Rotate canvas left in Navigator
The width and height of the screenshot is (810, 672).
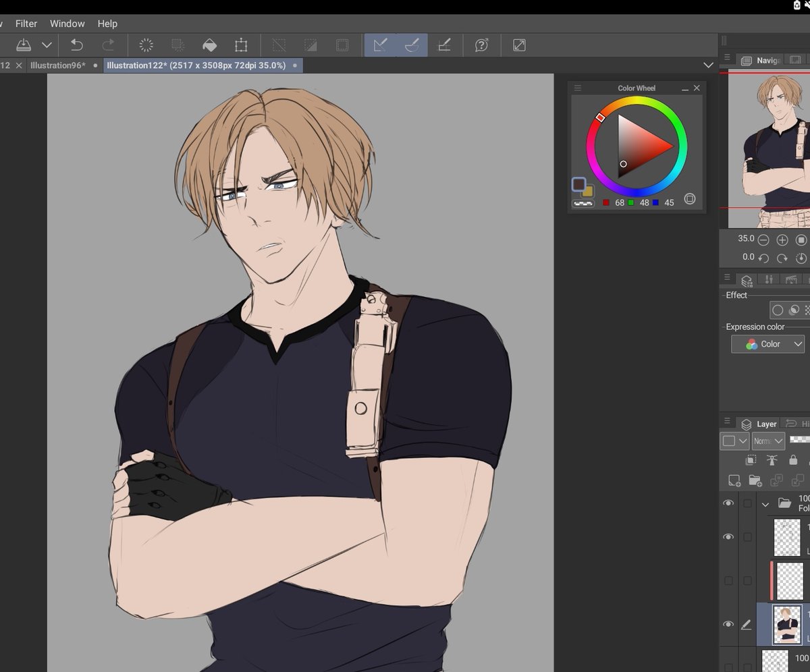[763, 258]
